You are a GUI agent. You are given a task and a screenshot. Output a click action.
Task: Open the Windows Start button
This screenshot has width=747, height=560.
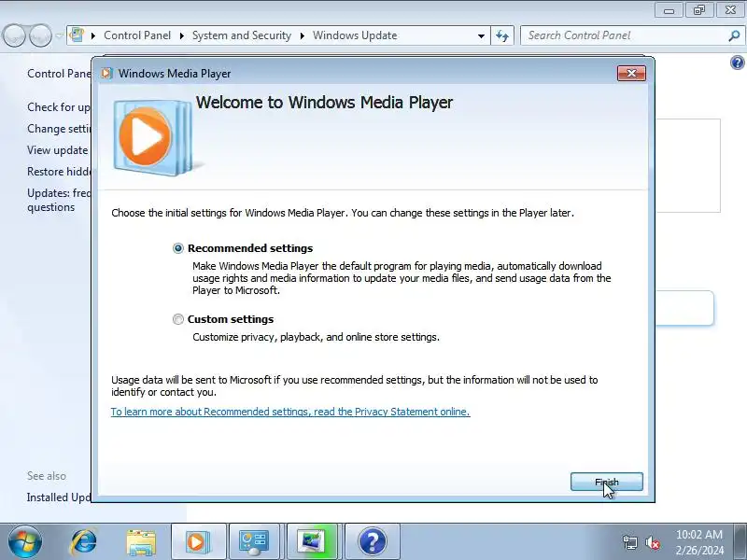pos(25,541)
